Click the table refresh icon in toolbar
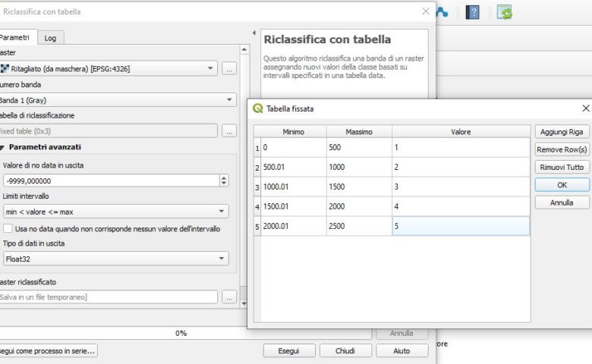Viewport: 592px width, 364px height. click(504, 12)
